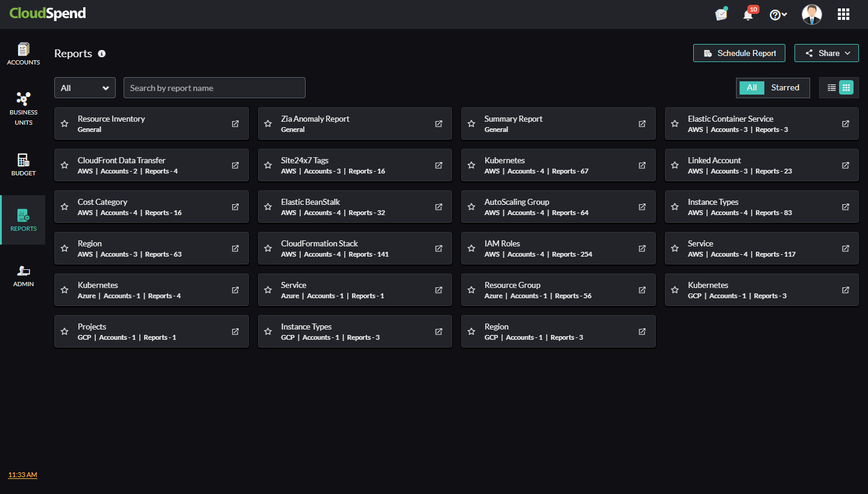The image size is (868, 494).
Task: Open the All report type dropdown
Action: (84, 87)
